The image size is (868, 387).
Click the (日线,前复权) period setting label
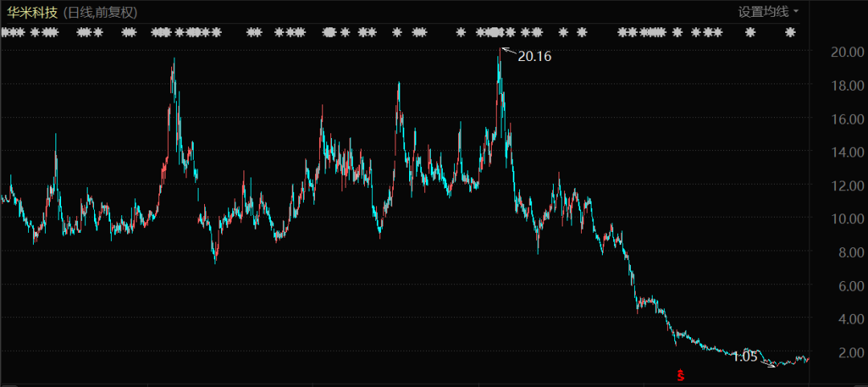(100, 12)
